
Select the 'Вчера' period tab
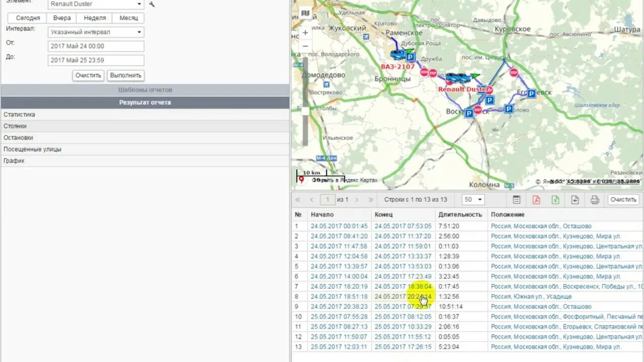[x=62, y=18]
